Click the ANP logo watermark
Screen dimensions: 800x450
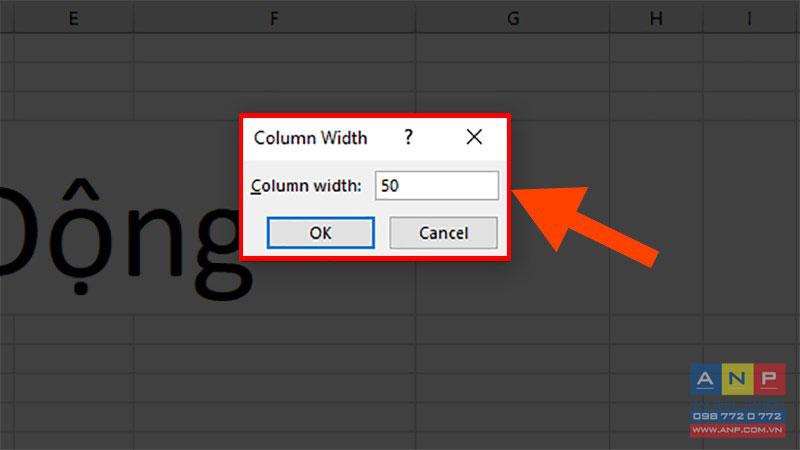(x=738, y=379)
